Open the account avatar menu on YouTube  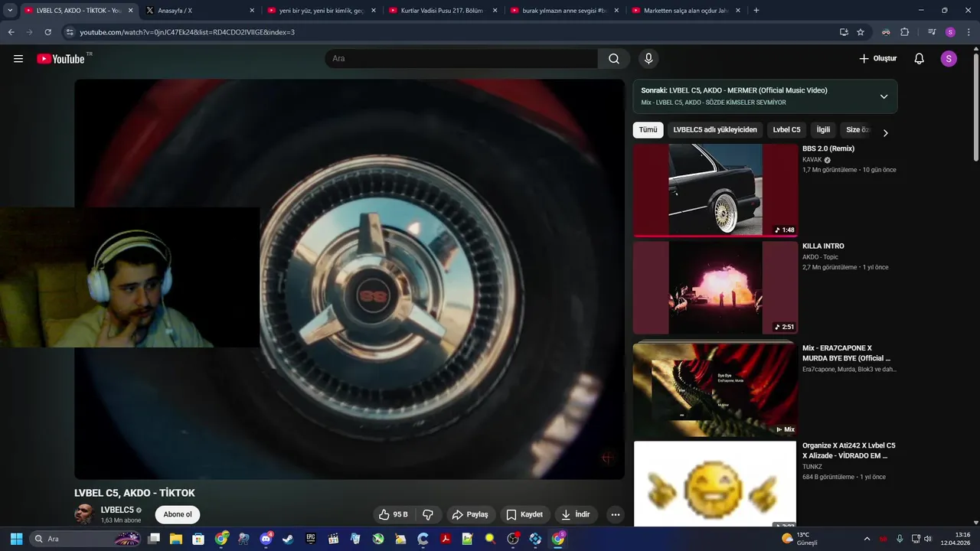pyautogui.click(x=949, y=59)
